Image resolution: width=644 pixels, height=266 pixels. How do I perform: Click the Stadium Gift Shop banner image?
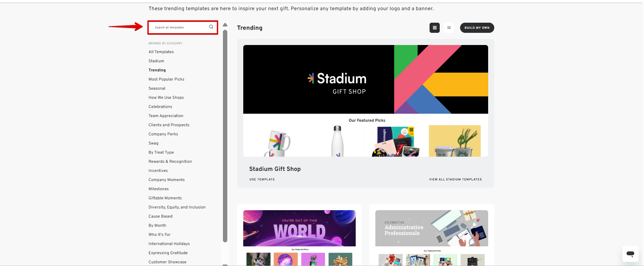(x=365, y=80)
